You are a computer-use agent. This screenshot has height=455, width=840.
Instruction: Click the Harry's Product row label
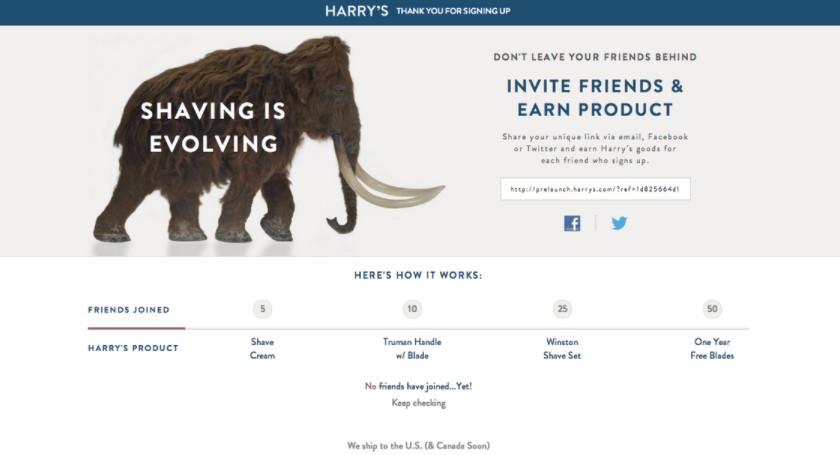point(133,348)
